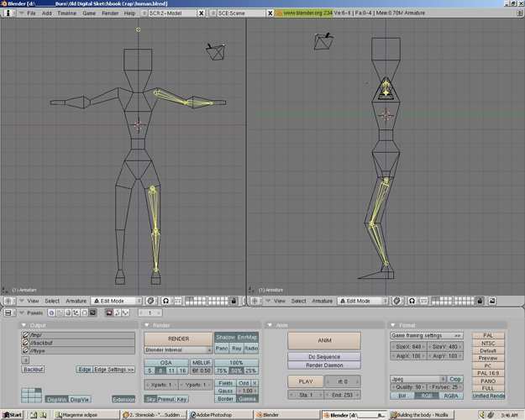Click the file browse icon beside /tmp/

pyautogui.click(x=25, y=335)
